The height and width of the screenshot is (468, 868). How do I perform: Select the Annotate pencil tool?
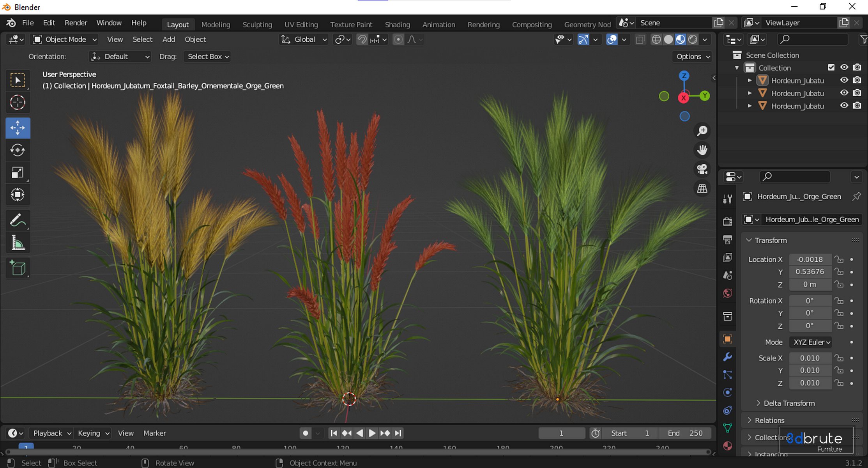coord(18,220)
